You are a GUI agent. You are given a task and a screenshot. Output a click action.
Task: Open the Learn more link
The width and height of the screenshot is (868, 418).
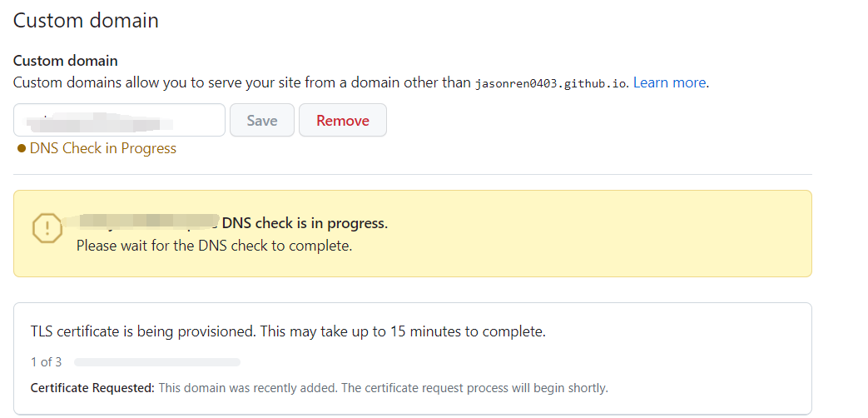click(670, 82)
